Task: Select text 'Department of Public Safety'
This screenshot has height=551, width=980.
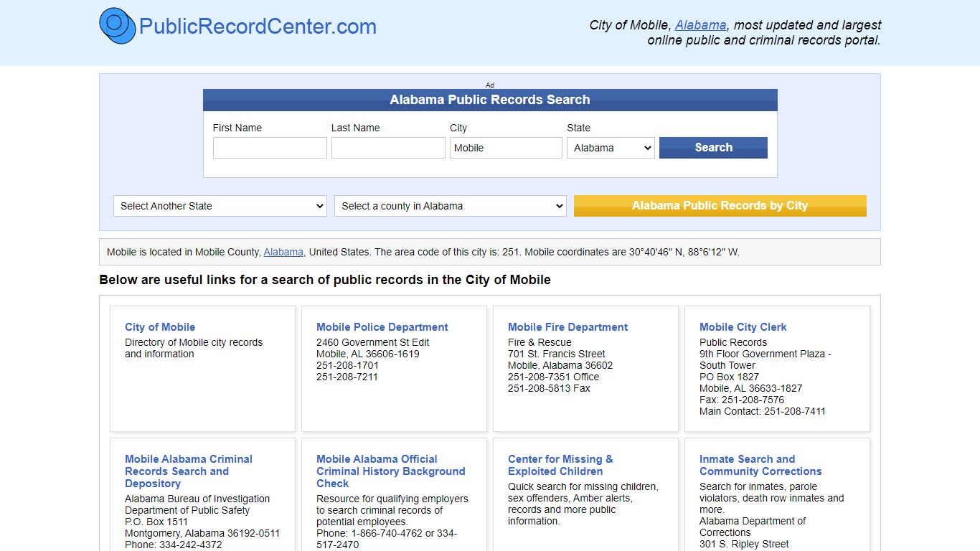Action: coord(187,510)
